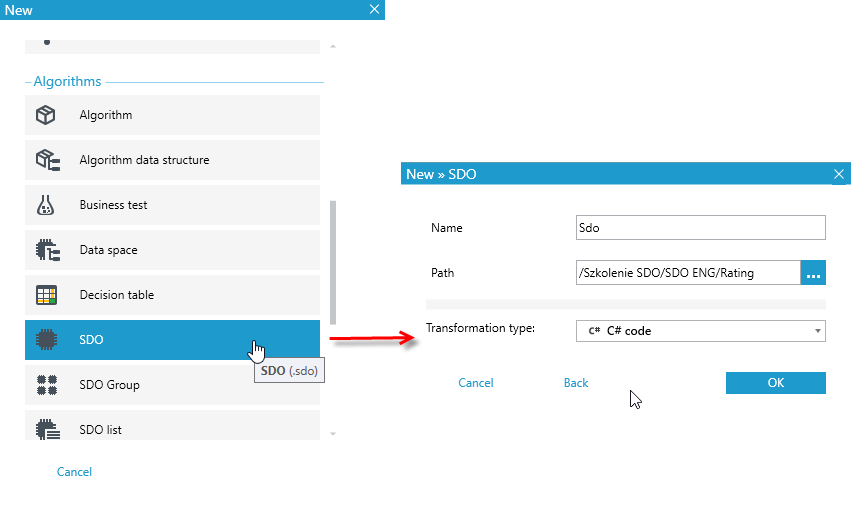The height and width of the screenshot is (511, 855).
Task: Select the SDO list entry
Action: click(x=172, y=425)
